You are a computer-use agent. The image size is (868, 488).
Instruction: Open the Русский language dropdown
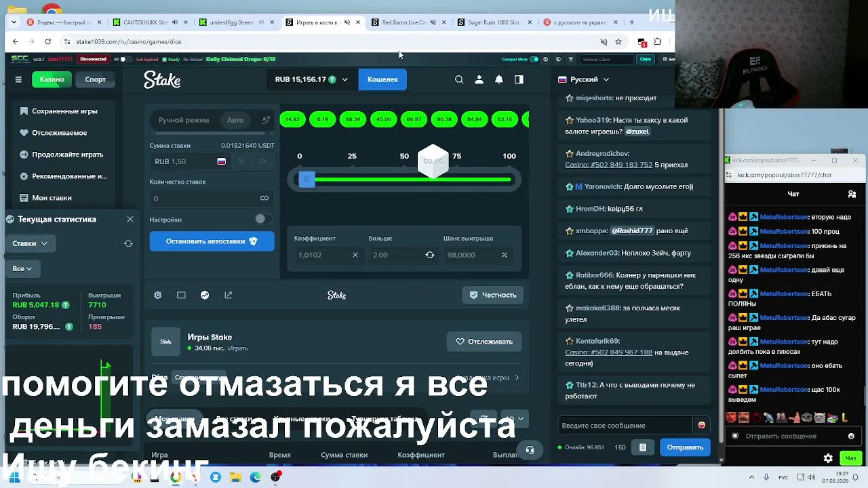click(x=584, y=79)
